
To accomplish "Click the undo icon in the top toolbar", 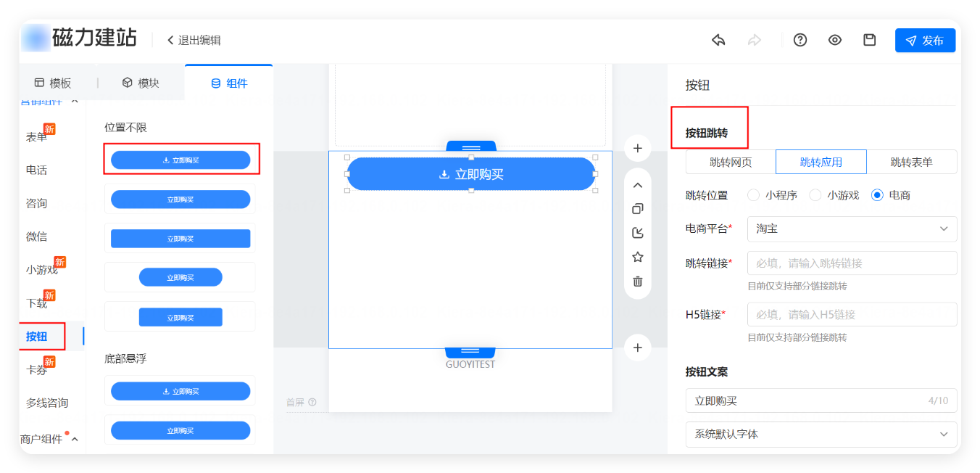I will point(718,41).
